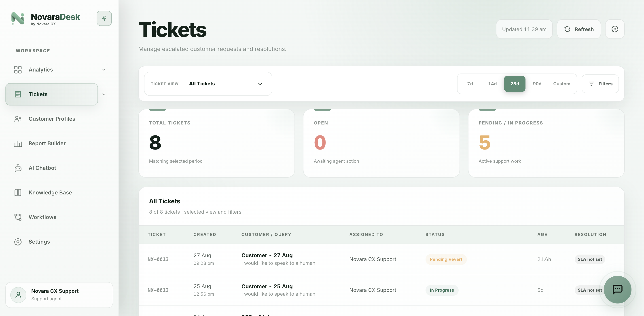
Task: Click the Ticket View dropdown chevron
Action: point(260,84)
